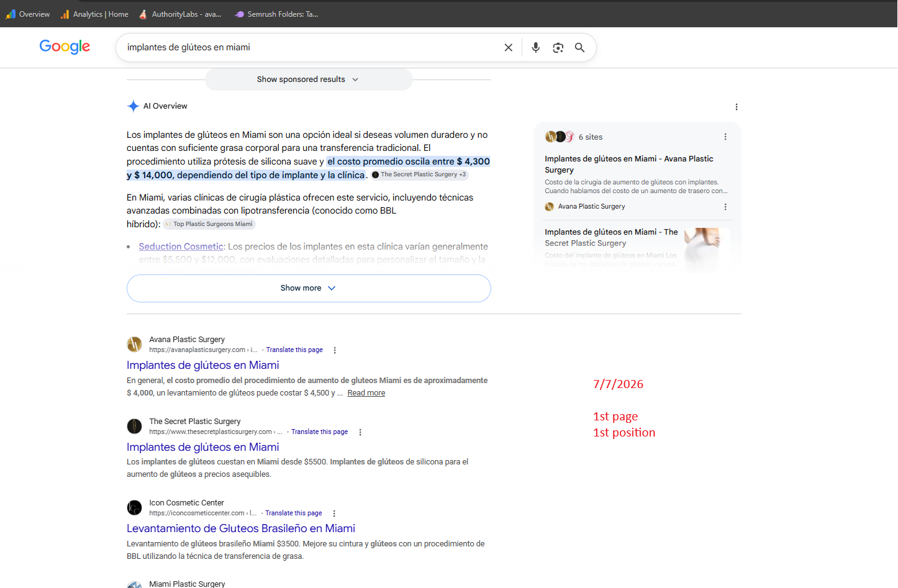This screenshot has width=898, height=588.
Task: Open Google Lens image search icon
Action: tap(558, 48)
